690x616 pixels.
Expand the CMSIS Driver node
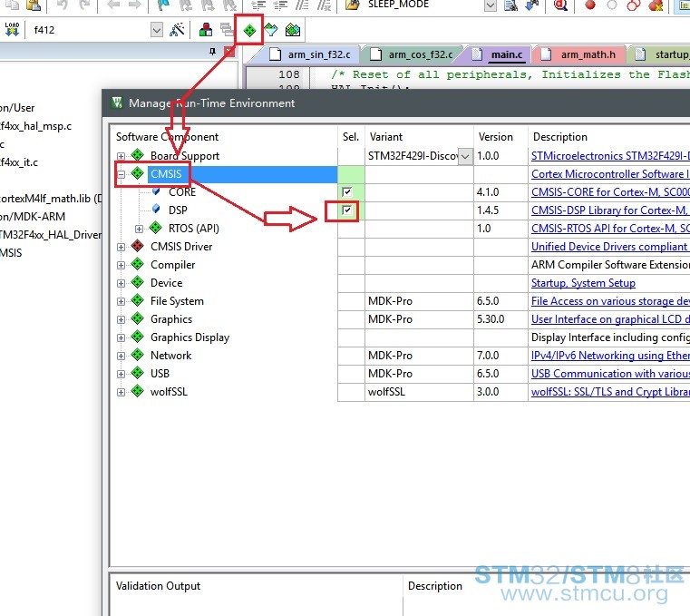click(121, 247)
